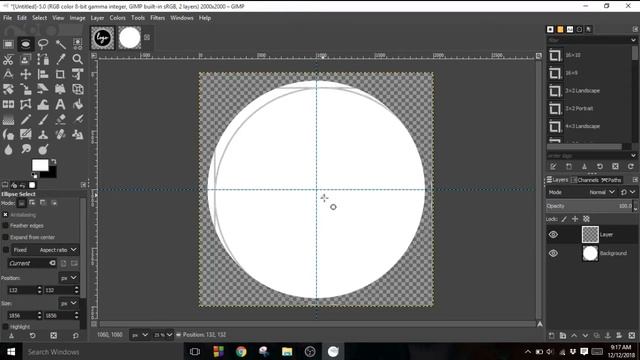Open the Size unit px dropdown
This screenshot has width=640, height=360.
[68, 303]
